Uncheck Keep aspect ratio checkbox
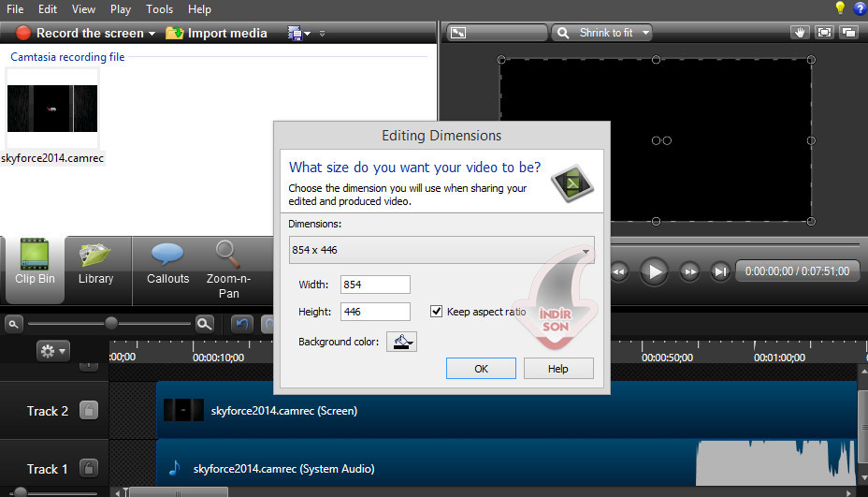 click(x=436, y=312)
